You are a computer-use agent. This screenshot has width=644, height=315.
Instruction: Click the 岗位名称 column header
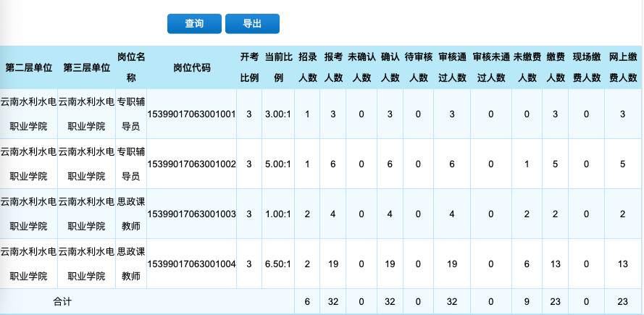[x=131, y=67]
